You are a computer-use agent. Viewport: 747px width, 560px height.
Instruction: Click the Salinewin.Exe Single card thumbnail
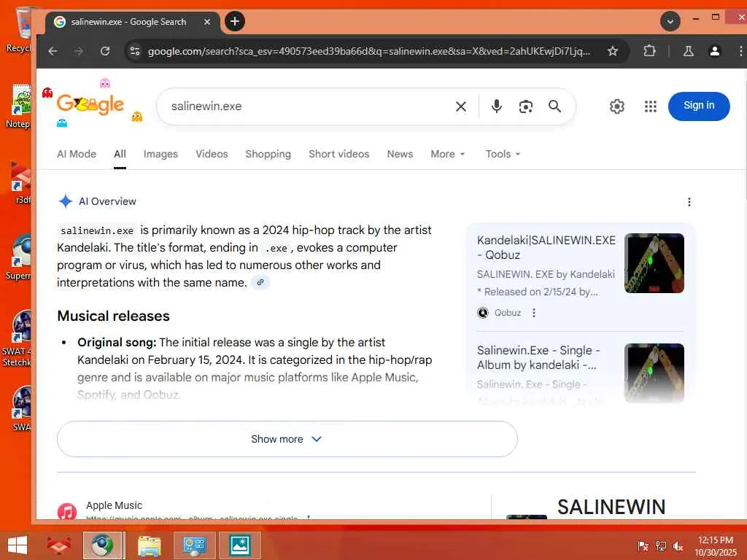pyautogui.click(x=654, y=373)
